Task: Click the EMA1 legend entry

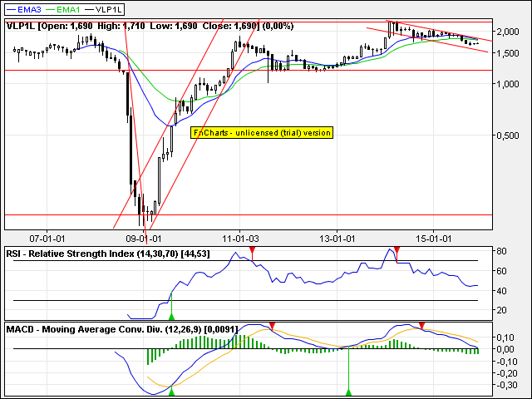Action: [x=63, y=9]
